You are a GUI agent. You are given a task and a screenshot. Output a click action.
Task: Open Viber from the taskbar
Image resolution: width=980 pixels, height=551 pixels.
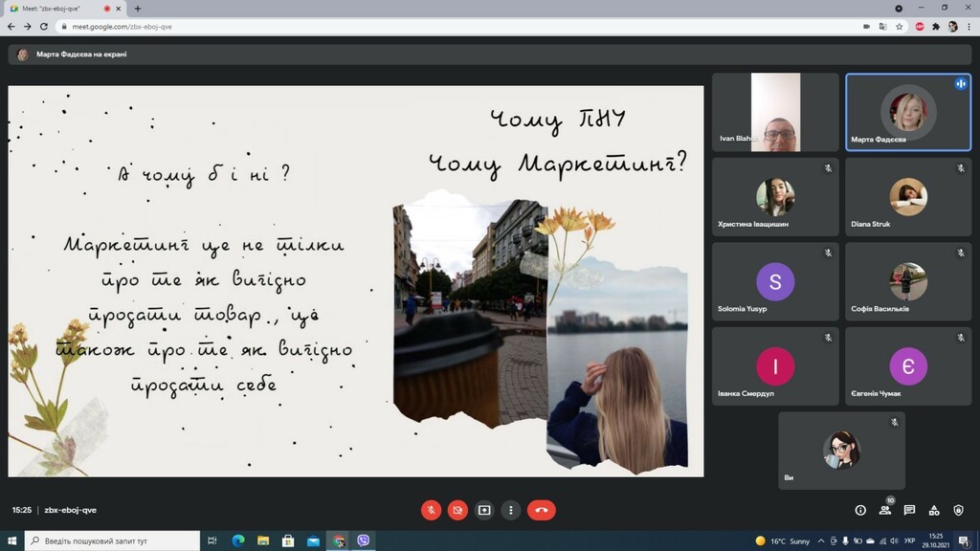(x=363, y=540)
